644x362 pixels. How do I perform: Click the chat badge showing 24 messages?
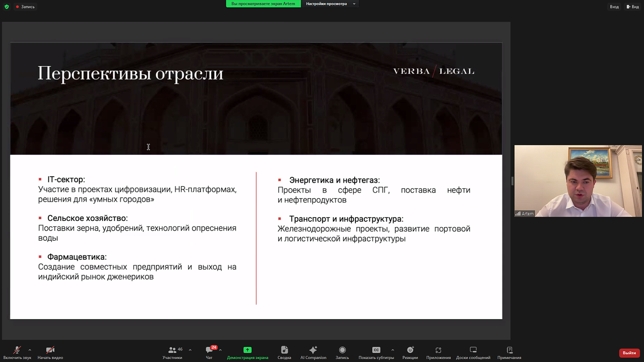point(214,347)
